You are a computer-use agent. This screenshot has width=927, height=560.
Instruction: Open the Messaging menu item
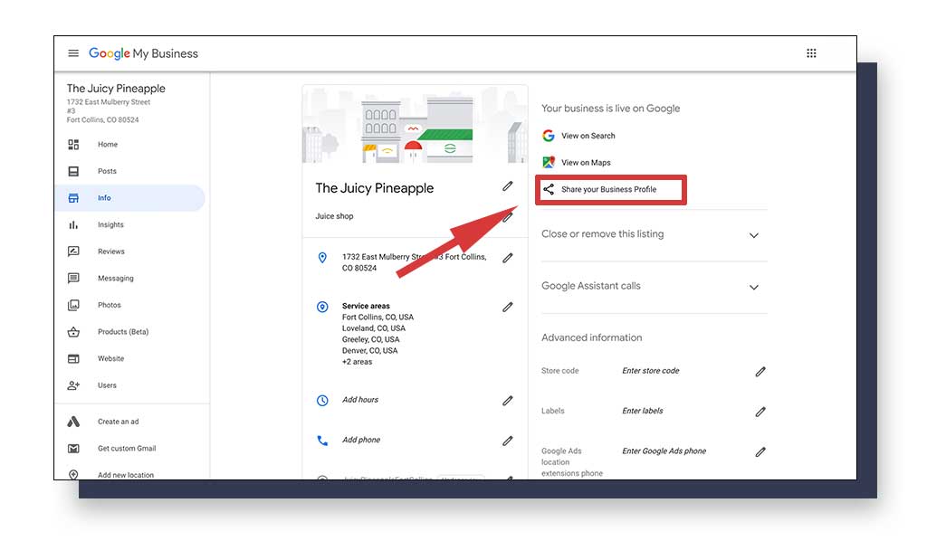pos(115,279)
